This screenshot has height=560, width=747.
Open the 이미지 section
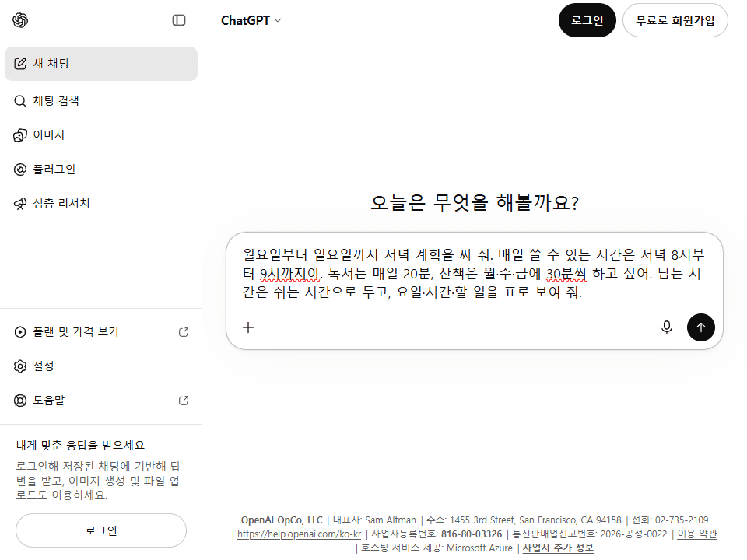tap(101, 135)
